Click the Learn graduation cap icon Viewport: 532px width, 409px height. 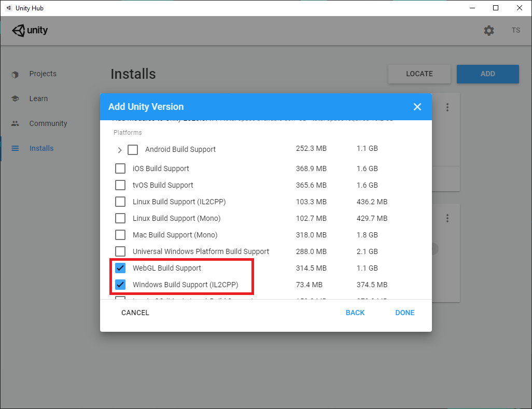pyautogui.click(x=15, y=98)
